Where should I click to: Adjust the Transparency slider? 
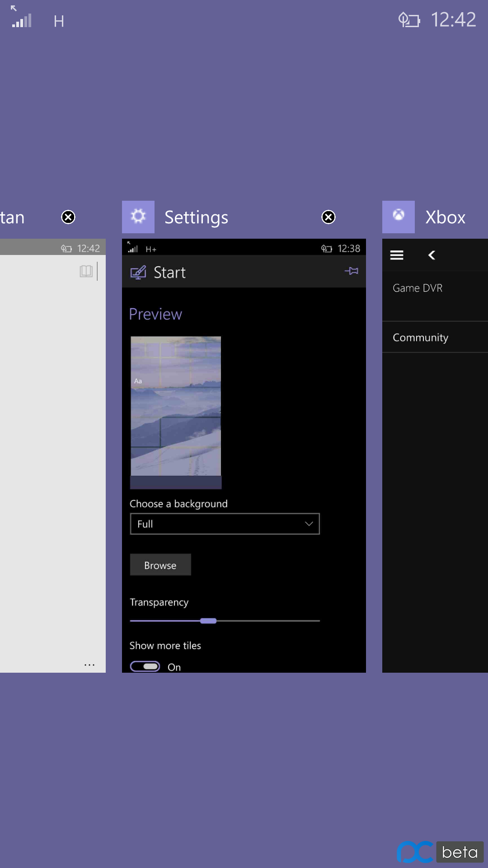225,621
